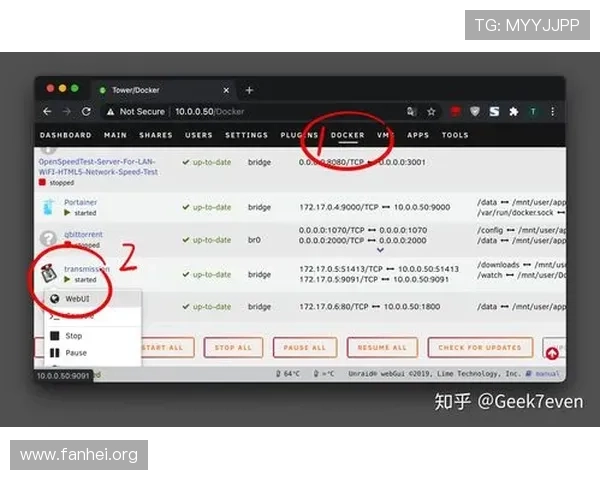Image resolution: width=600 pixels, height=480 pixels.
Task: Click the qbittorrent question mark icon
Action: point(48,238)
